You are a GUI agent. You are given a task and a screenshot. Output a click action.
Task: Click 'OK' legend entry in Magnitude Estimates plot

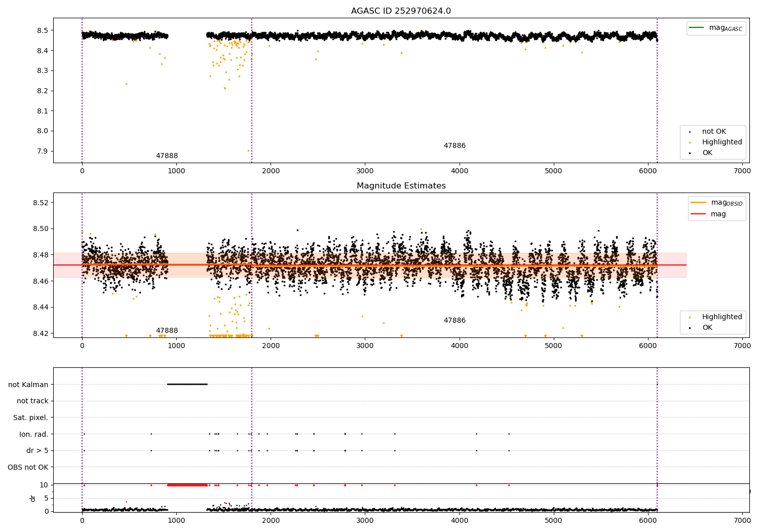click(x=707, y=328)
